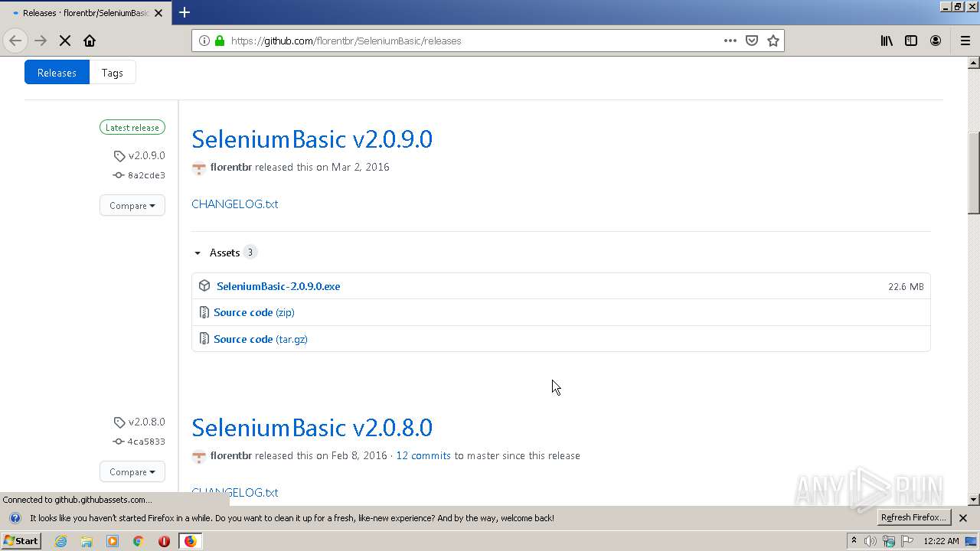Launch Internet Explorer from taskbar
Image resolution: width=980 pixels, height=551 pixels.
[61, 541]
